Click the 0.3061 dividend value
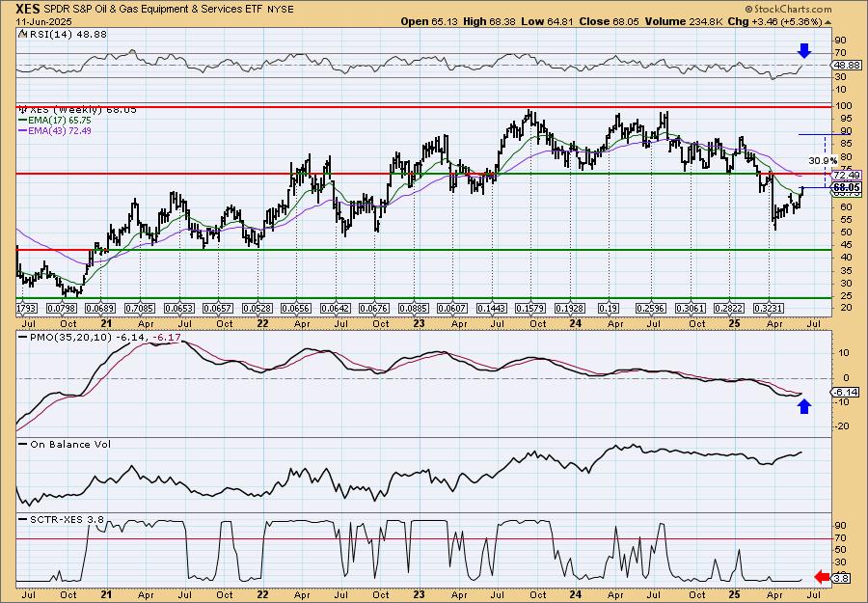This screenshot has width=868, height=603. 691,309
